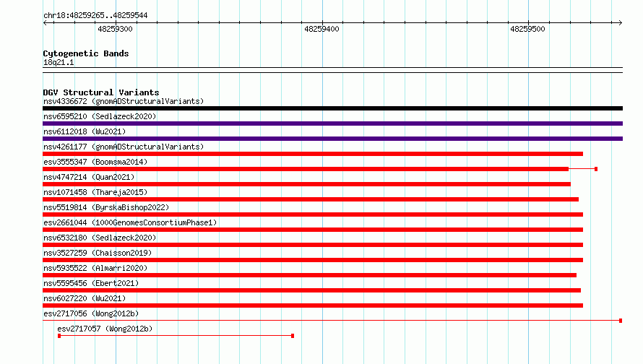The height and width of the screenshot is (364, 643).
Task: Open variant label esv2717056 (Wong2012b)
Action: point(91,313)
